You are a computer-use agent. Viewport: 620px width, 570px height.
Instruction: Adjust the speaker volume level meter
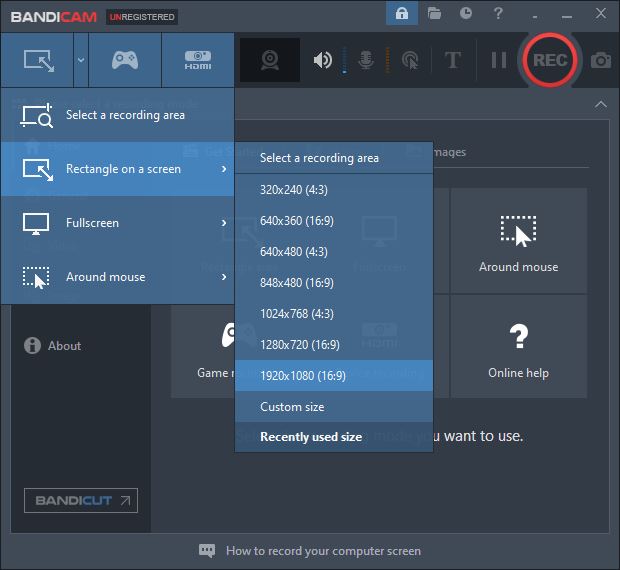[344, 60]
